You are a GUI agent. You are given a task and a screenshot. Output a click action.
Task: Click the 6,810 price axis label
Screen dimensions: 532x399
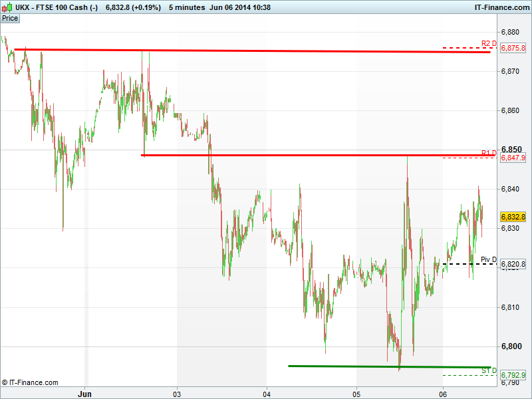click(510, 307)
